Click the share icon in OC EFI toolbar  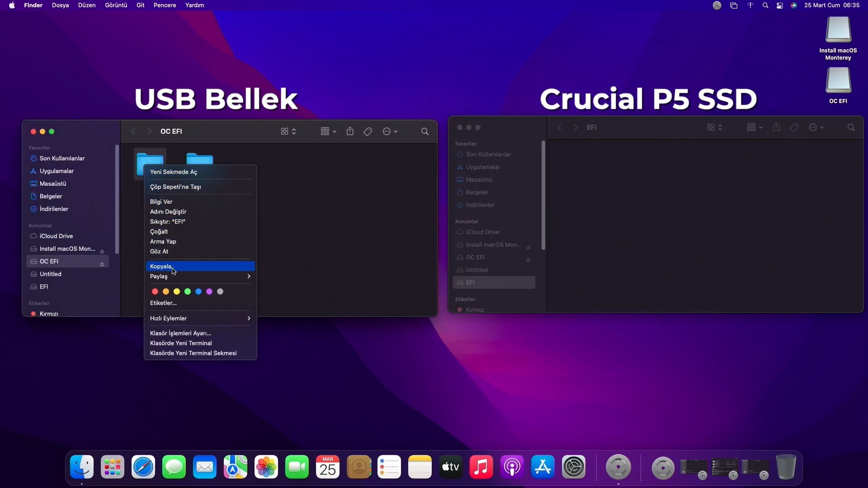[x=350, y=131]
